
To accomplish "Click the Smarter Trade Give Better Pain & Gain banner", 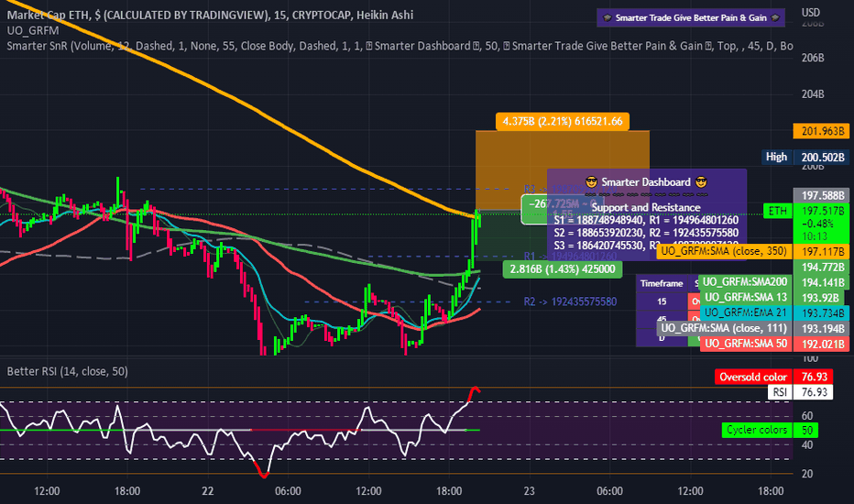I will pyautogui.click(x=691, y=17).
